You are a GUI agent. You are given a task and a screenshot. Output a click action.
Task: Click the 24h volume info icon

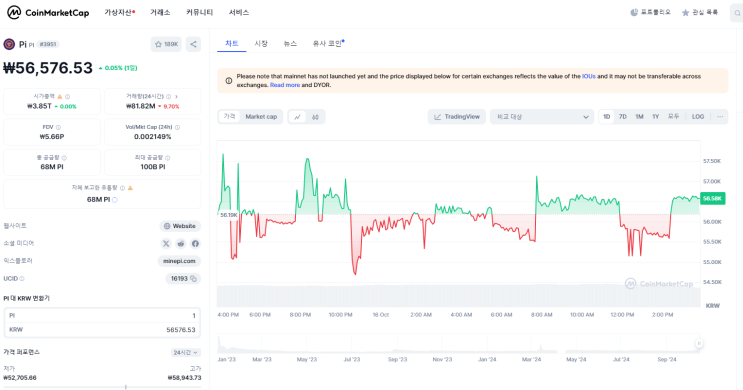point(169,96)
